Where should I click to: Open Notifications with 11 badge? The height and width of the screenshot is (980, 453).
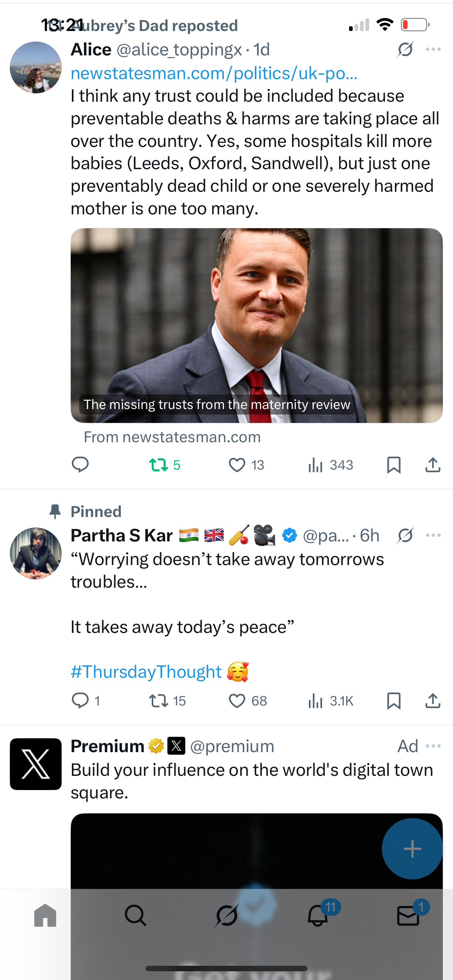317,915
